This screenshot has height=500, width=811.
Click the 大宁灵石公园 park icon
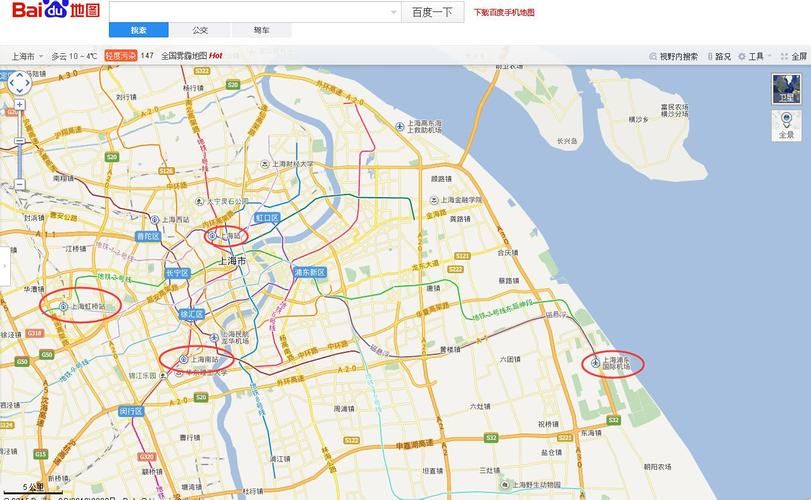[x=200, y=201]
